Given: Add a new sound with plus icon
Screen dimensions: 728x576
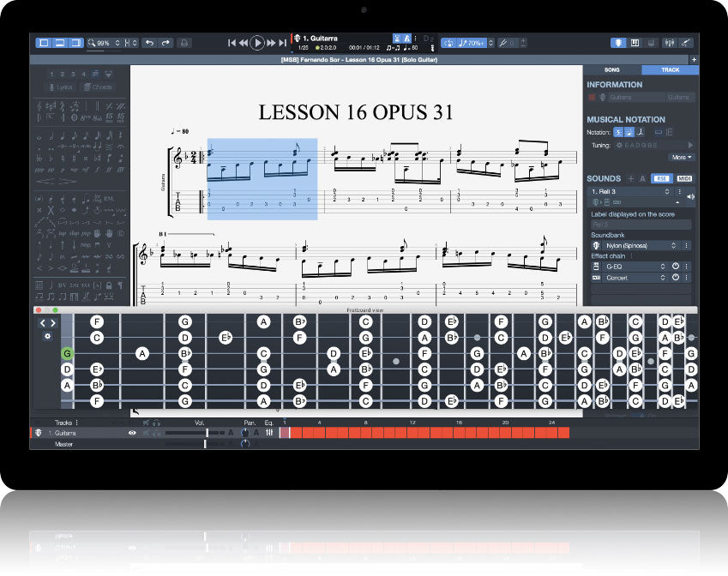Looking at the screenshot, I should [630, 178].
